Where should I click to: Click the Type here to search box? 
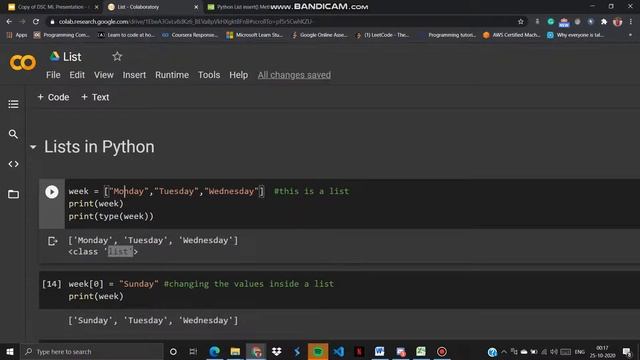coord(92,351)
